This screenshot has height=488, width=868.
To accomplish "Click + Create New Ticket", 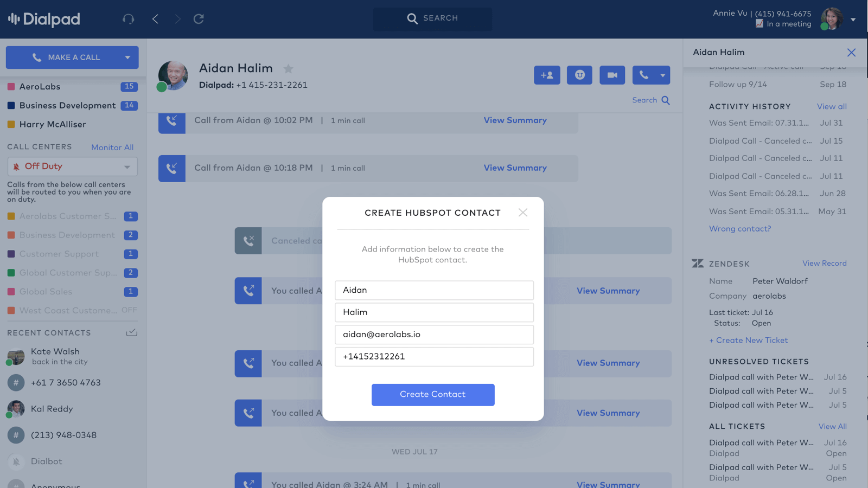I will pyautogui.click(x=748, y=341).
